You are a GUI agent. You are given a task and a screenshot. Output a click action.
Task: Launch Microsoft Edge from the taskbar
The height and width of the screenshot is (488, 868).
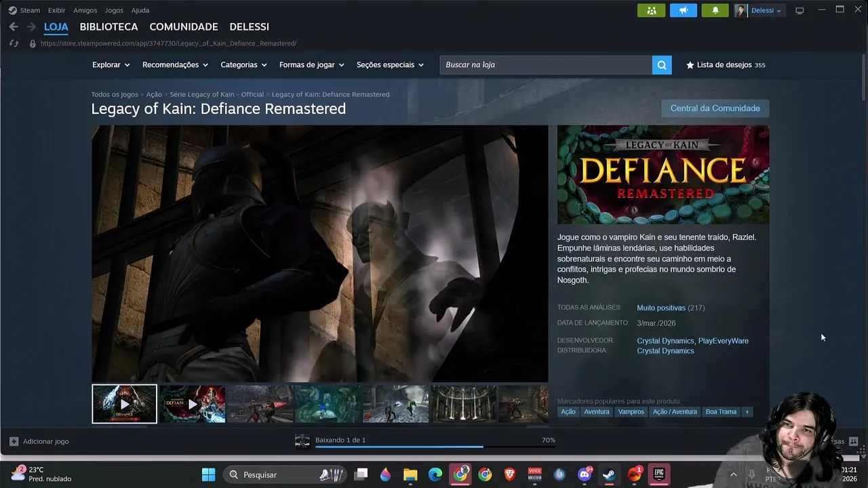tap(435, 474)
